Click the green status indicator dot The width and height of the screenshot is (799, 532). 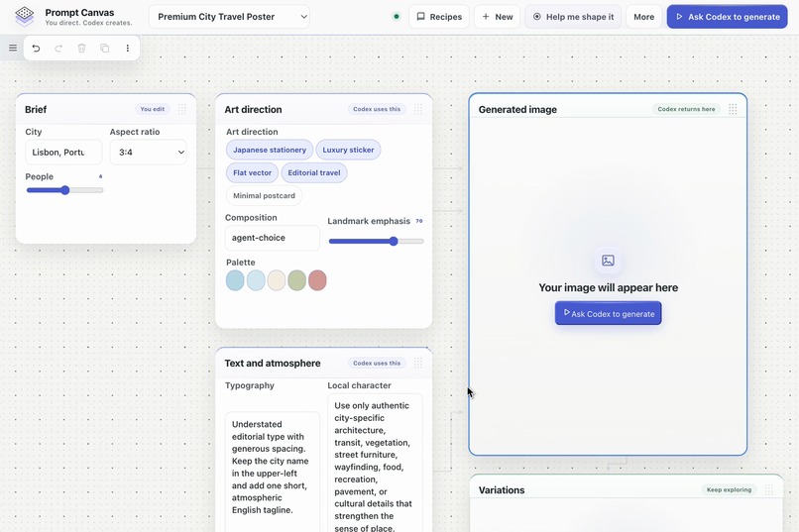[x=397, y=16]
